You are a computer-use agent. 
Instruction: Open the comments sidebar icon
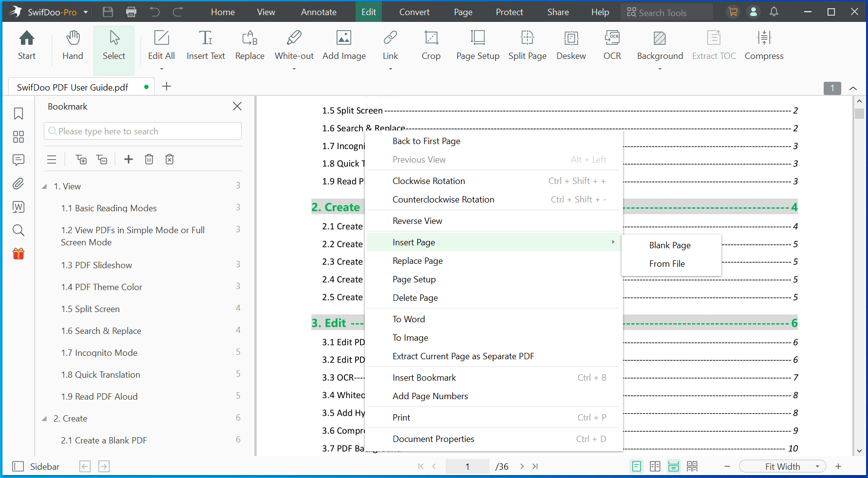19,160
